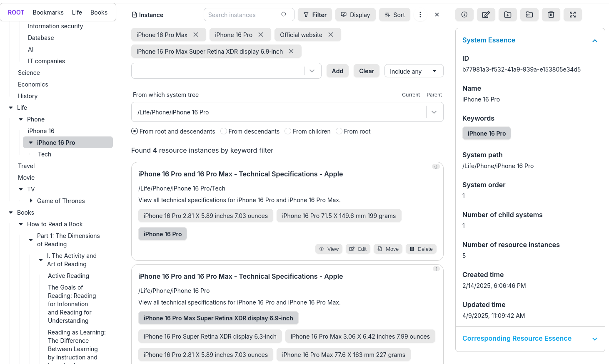Click the trash icon in right panel toolbar
The image size is (609, 364).
click(x=551, y=15)
